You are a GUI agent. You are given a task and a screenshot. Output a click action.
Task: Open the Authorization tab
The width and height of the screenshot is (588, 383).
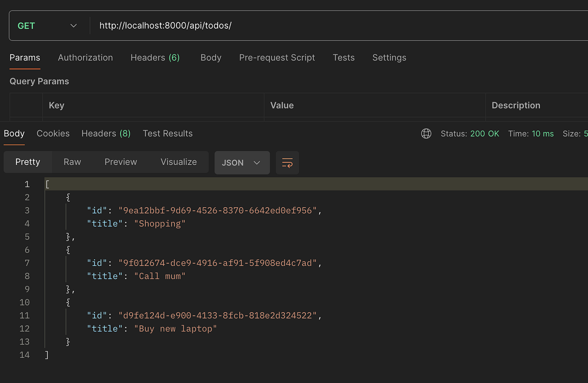coord(85,58)
